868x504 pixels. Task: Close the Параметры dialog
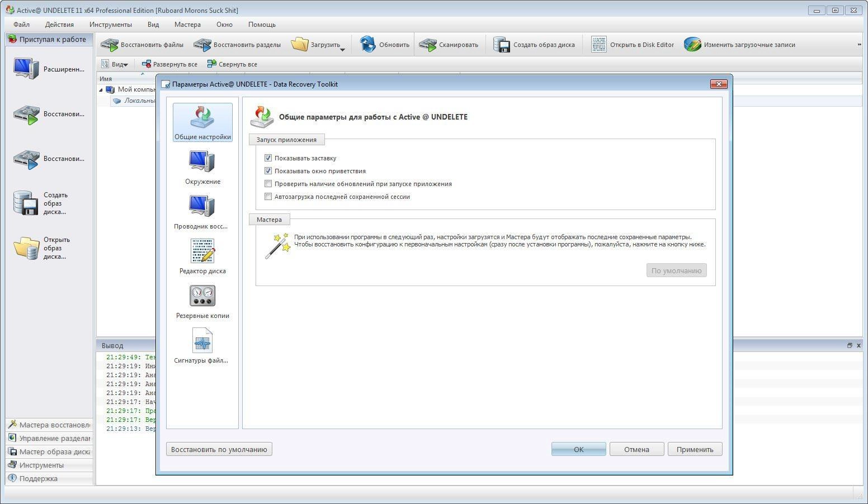tap(719, 84)
